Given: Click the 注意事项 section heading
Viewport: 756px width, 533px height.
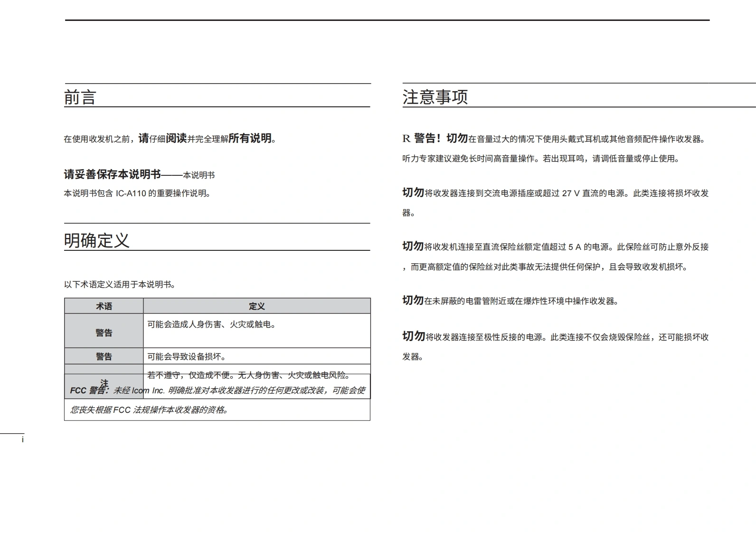Looking at the screenshot, I should point(435,96).
